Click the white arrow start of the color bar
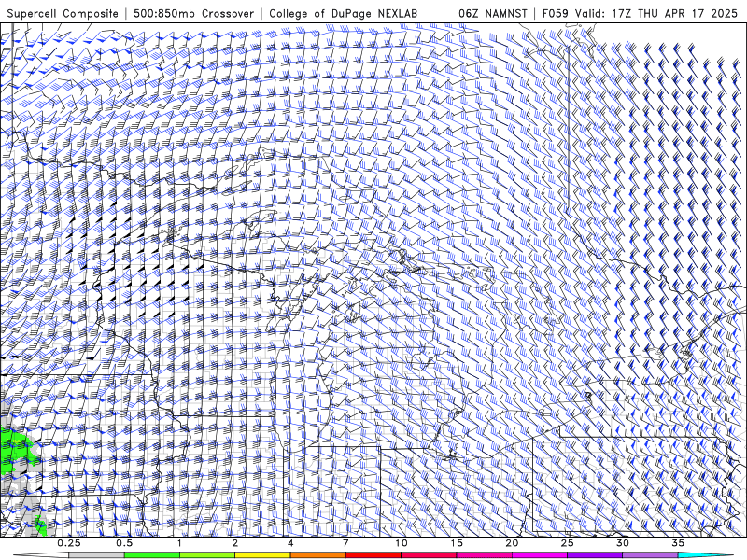Screen dimensions: 747x560 click(40, 555)
